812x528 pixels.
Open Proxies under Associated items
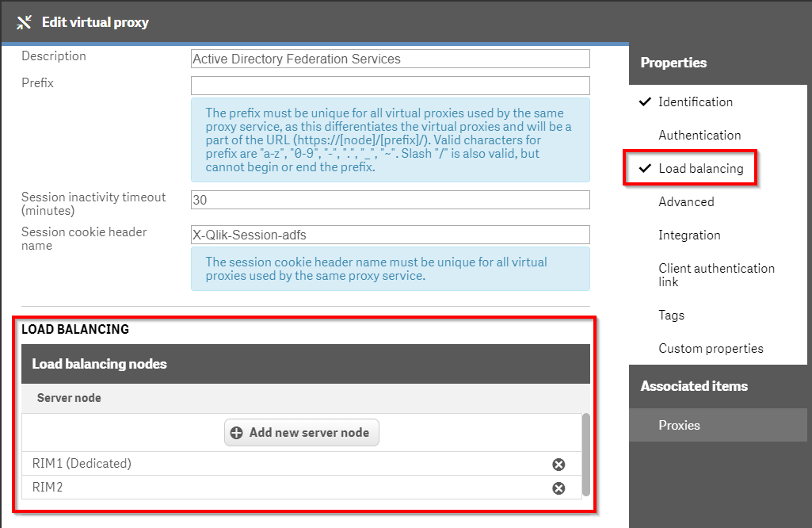(679, 425)
